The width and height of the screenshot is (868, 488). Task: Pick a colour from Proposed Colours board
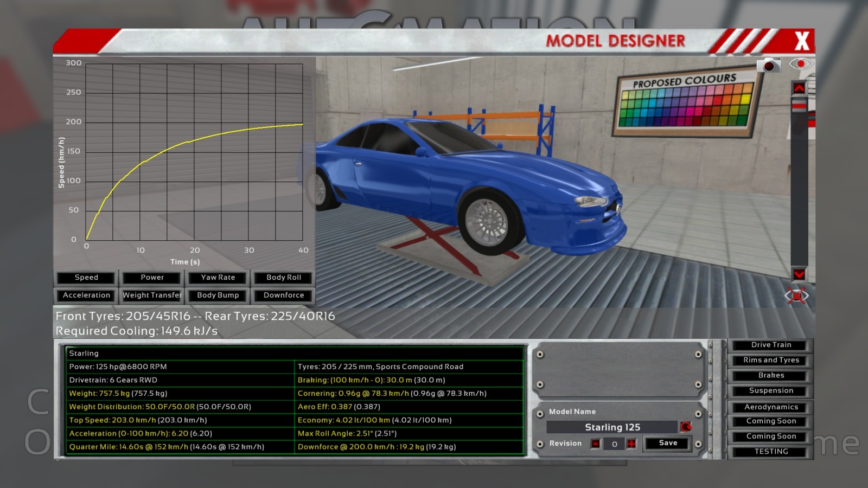tap(685, 106)
